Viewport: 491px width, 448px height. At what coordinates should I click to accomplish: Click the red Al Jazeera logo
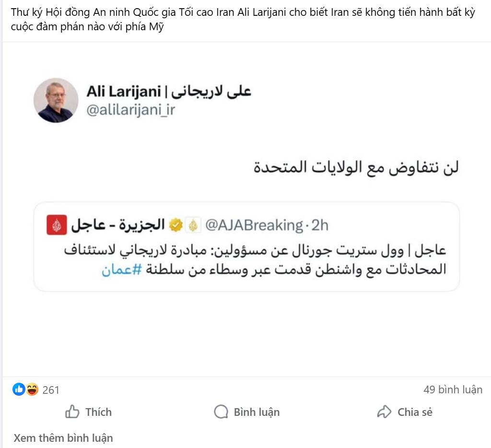tap(56, 225)
